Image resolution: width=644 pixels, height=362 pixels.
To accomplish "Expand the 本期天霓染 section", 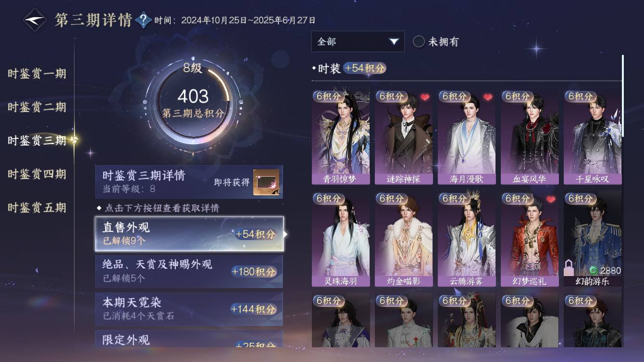I will 189,309.
